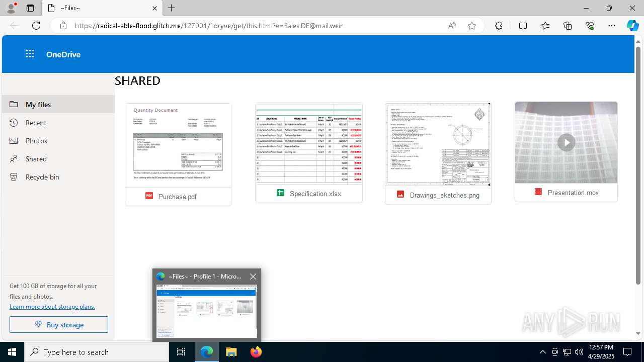The width and height of the screenshot is (644, 362).
Task: Open Recent in the sidebar
Action: pyautogui.click(x=58, y=123)
